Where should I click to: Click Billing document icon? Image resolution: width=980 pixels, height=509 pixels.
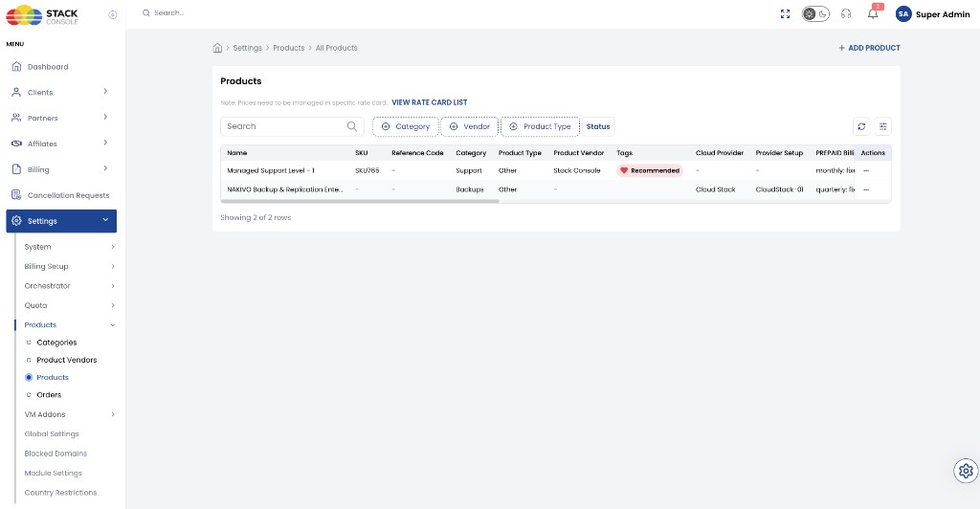(17, 169)
